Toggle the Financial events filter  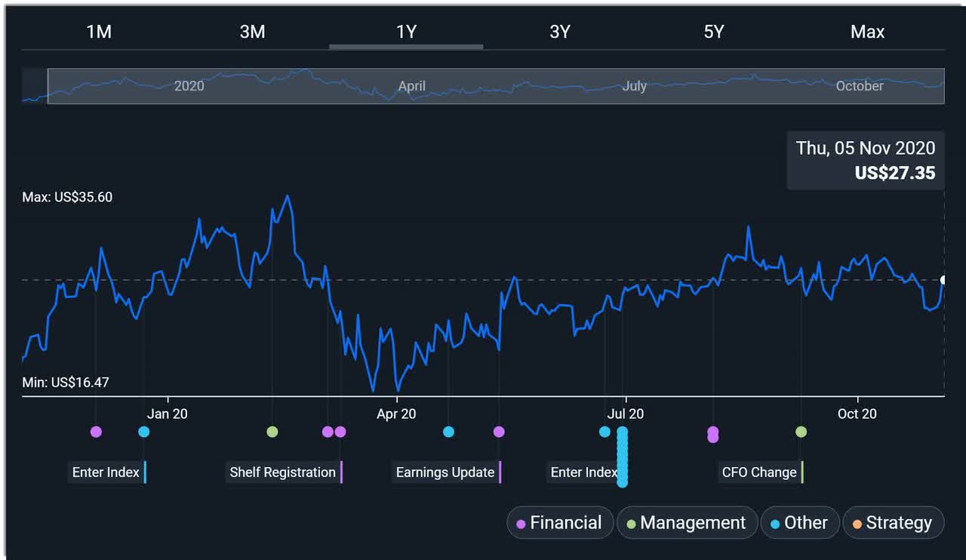click(559, 522)
